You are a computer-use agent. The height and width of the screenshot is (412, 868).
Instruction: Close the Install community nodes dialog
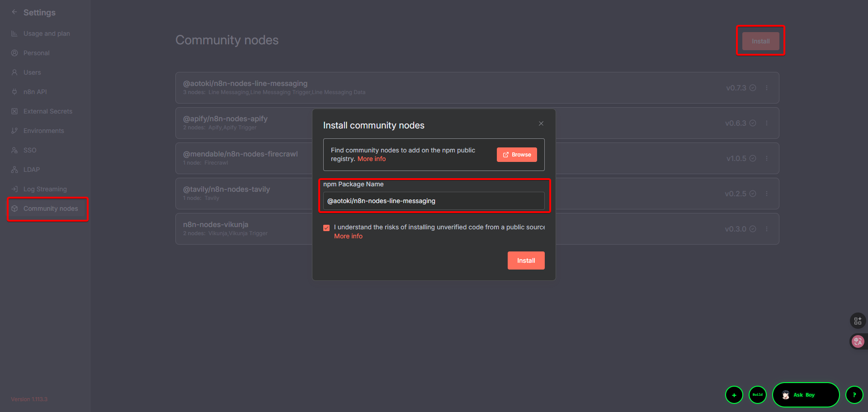coord(541,123)
